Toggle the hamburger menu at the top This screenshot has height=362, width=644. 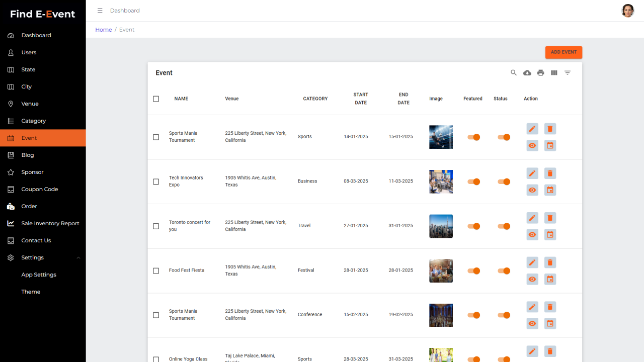(x=100, y=10)
